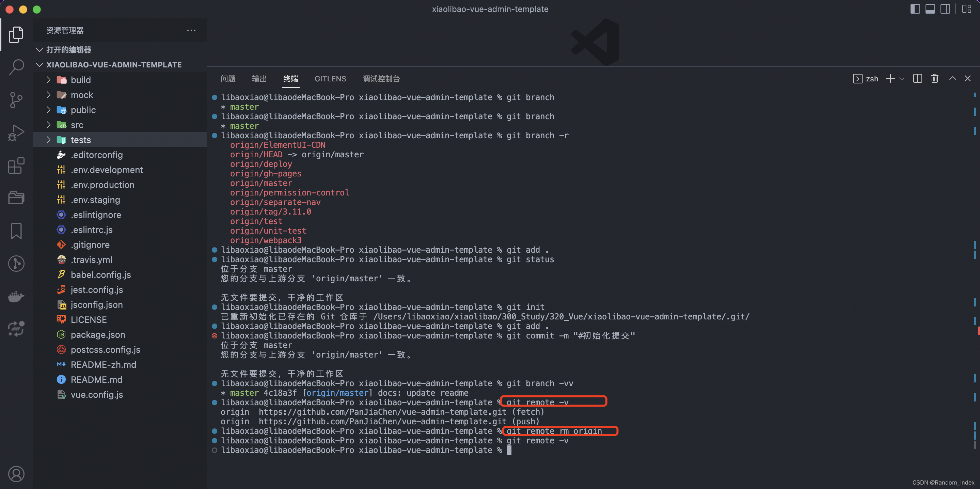
Task: Click the github.com fetch URL in terminal
Action: point(382,412)
